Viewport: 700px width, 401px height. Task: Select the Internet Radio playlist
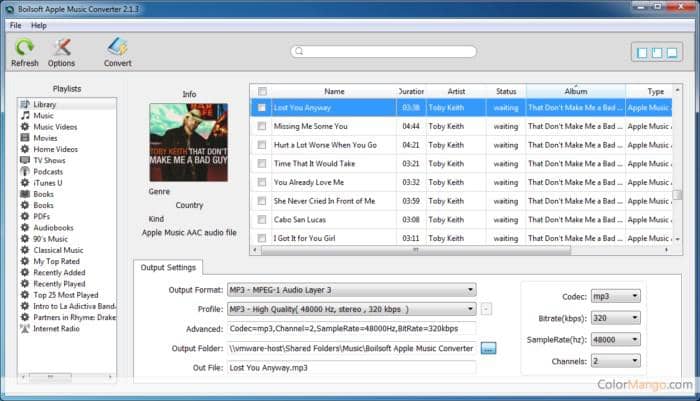58,327
